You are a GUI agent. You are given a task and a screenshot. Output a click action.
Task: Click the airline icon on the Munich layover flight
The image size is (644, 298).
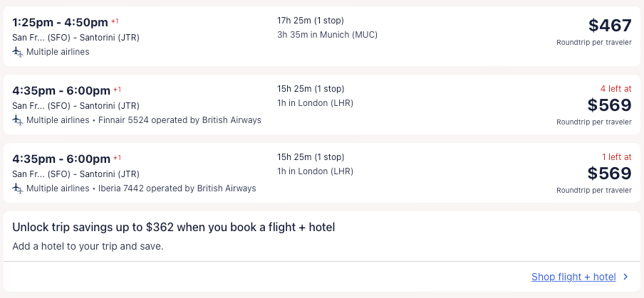[x=18, y=52]
